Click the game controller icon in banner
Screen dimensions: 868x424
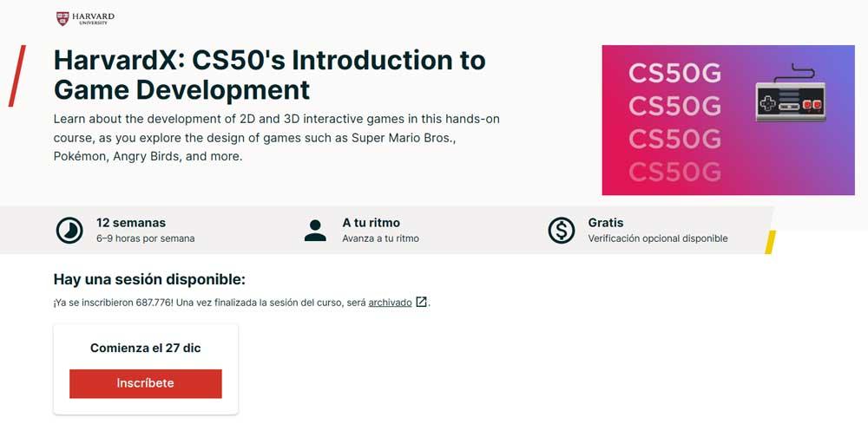(790, 95)
